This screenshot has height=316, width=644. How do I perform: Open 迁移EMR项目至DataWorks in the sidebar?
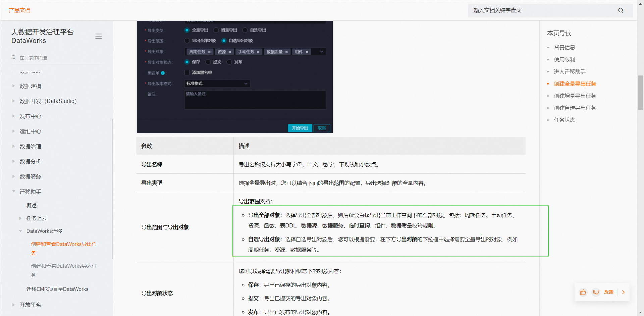point(57,289)
